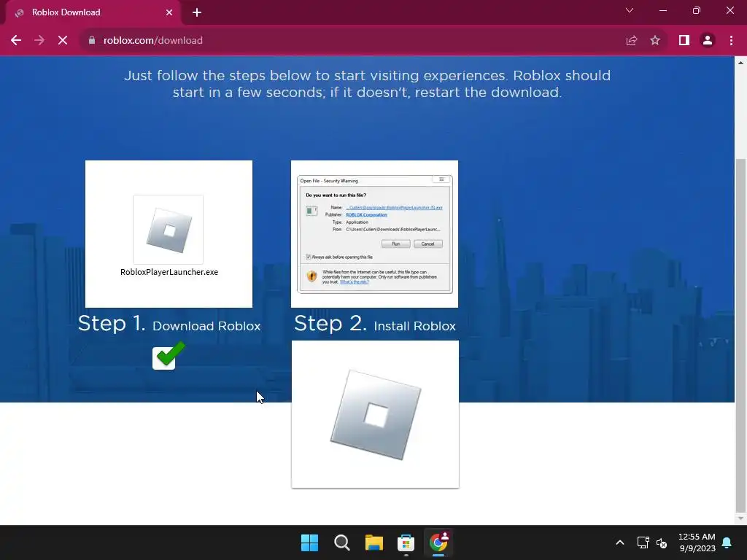The height and width of the screenshot is (560, 747).
Task: Open the clock showing 12:55 AM
Action: (x=697, y=542)
